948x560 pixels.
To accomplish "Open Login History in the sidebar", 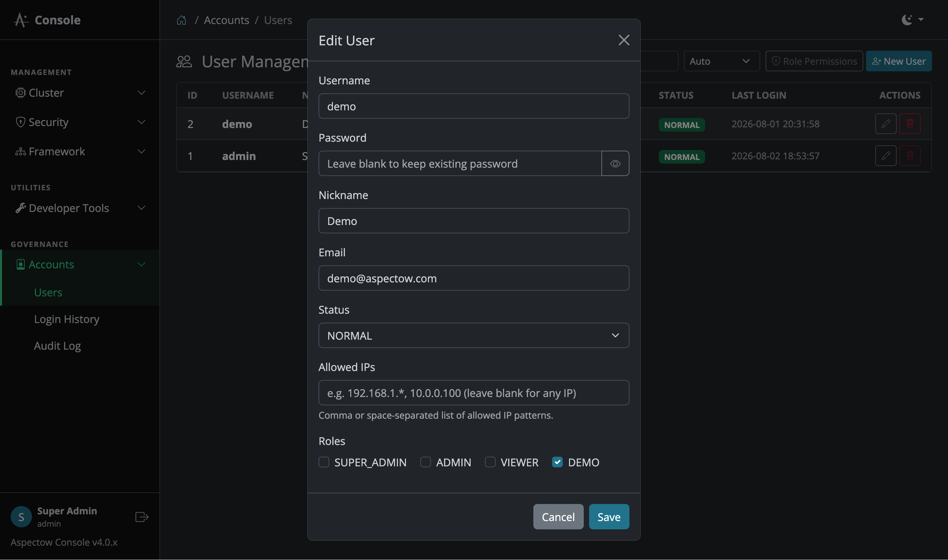I will tap(66, 319).
